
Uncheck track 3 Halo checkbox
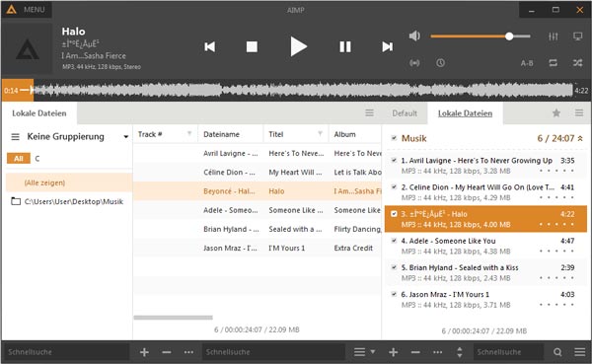(394, 214)
